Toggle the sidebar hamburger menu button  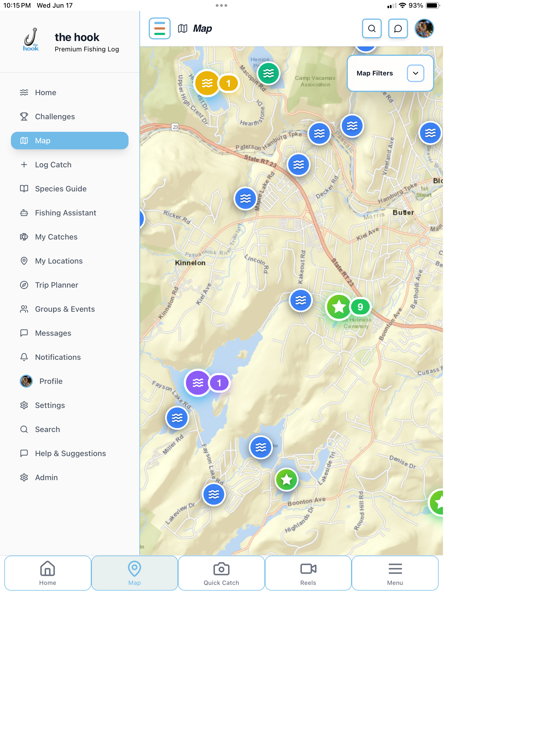(159, 28)
